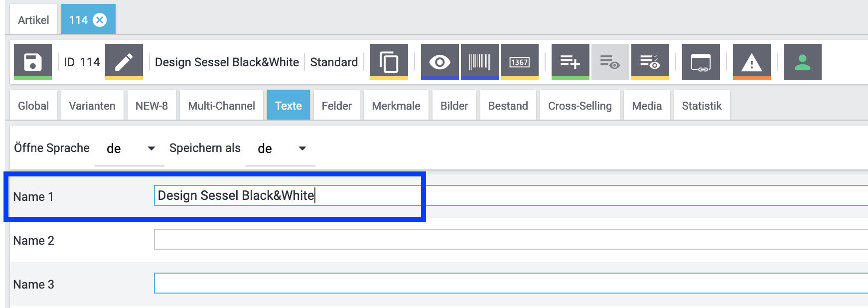Screen dimensions: 868x308
Task: Focus the Name 1 input field
Action: click(x=511, y=195)
